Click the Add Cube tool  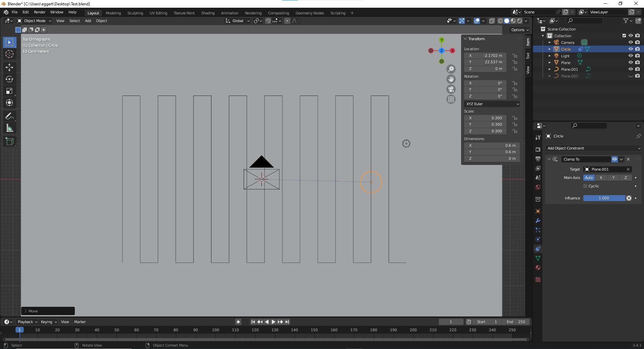(9, 141)
